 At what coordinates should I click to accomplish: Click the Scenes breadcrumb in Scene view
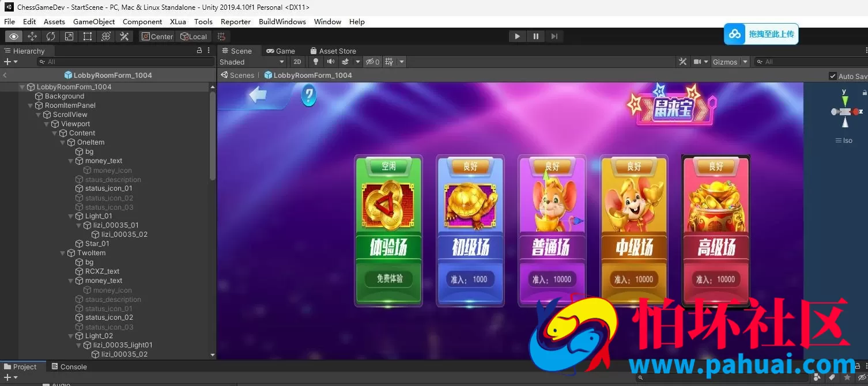click(237, 75)
